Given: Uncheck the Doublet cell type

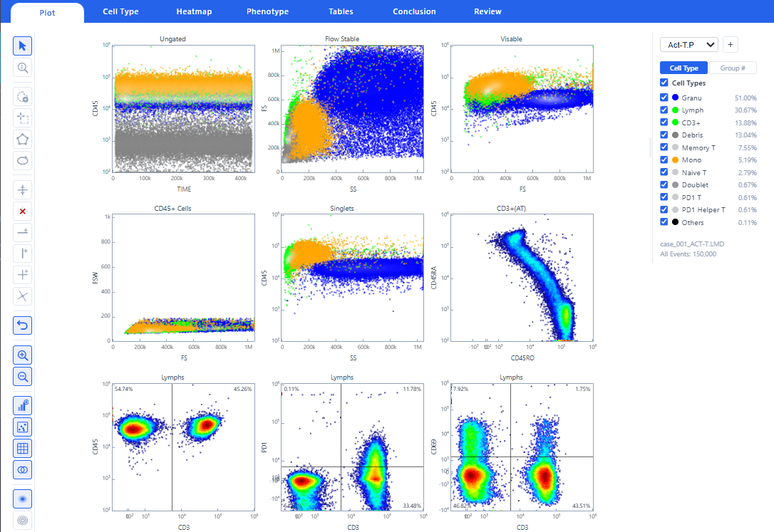Looking at the screenshot, I should click(664, 184).
